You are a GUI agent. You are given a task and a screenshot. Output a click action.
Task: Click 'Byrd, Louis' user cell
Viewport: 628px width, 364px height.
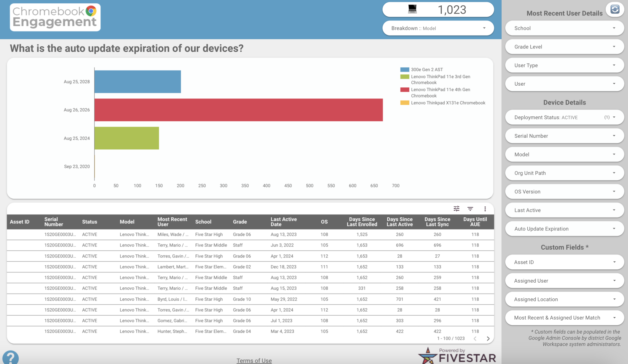point(172,299)
